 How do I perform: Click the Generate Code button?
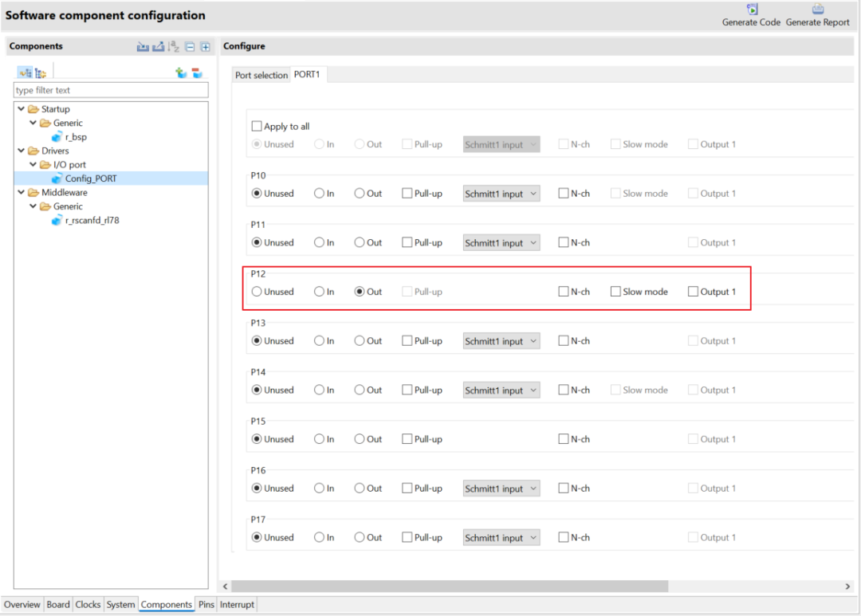click(751, 15)
